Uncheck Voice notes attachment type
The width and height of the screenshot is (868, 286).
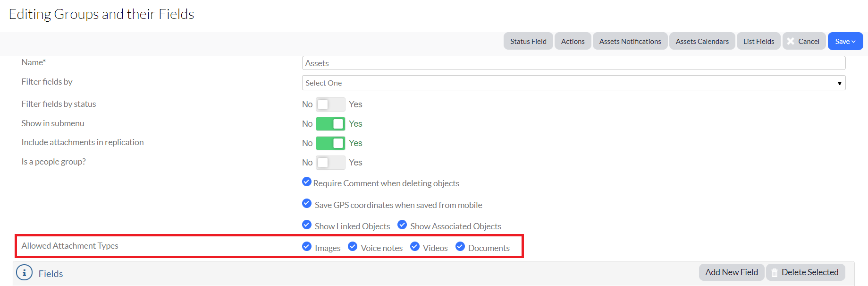coord(353,247)
